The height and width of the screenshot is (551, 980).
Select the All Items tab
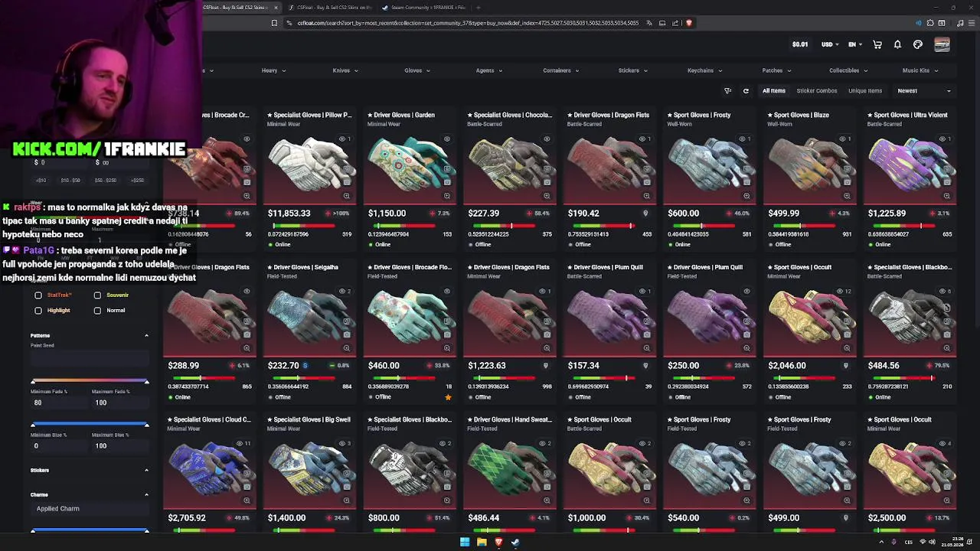[x=773, y=91]
